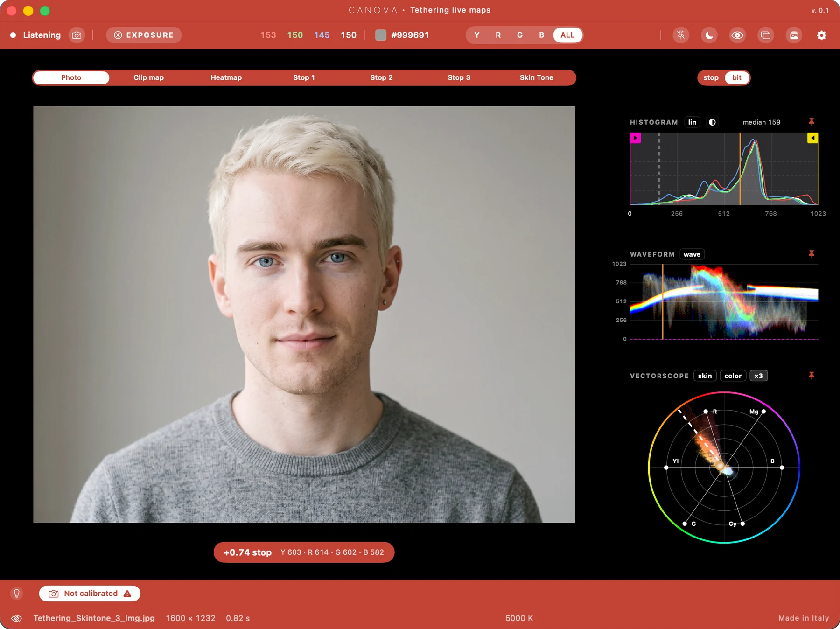Click the yellow highlight clipping marker
Image resolution: width=840 pixels, height=629 pixels.
[812, 138]
